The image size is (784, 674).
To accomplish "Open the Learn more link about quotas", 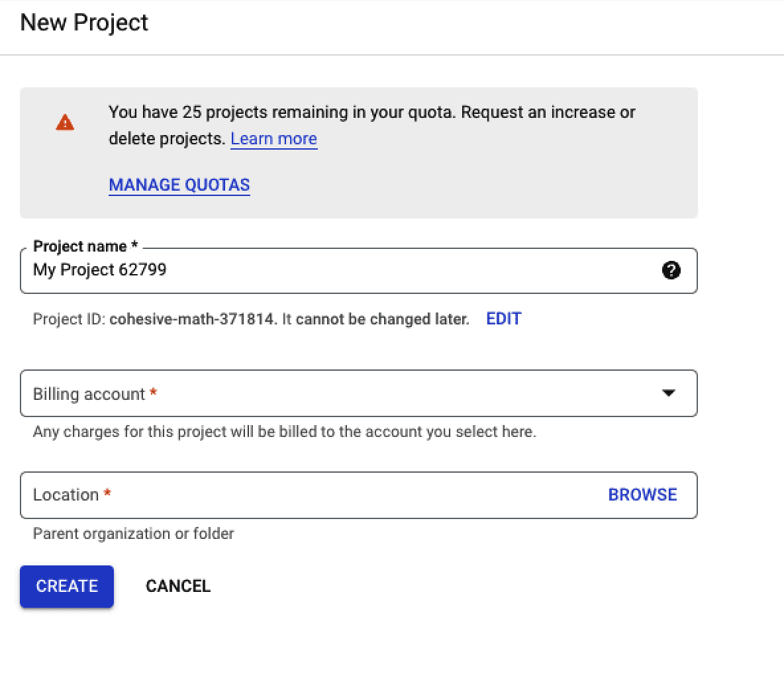I will click(273, 138).
